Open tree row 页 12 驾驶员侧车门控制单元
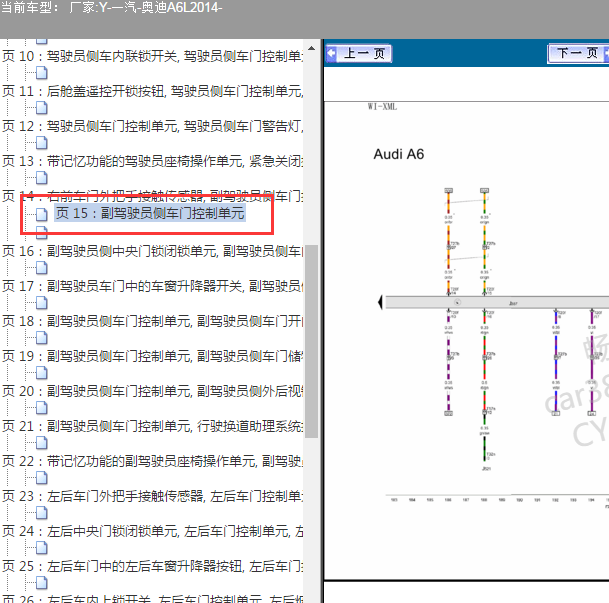 [x=152, y=126]
